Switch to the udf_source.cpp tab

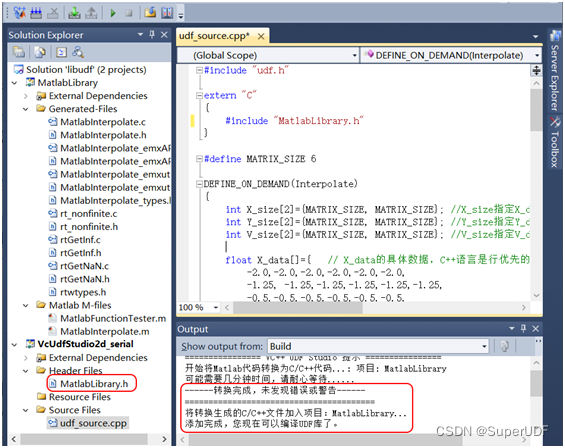(x=214, y=36)
